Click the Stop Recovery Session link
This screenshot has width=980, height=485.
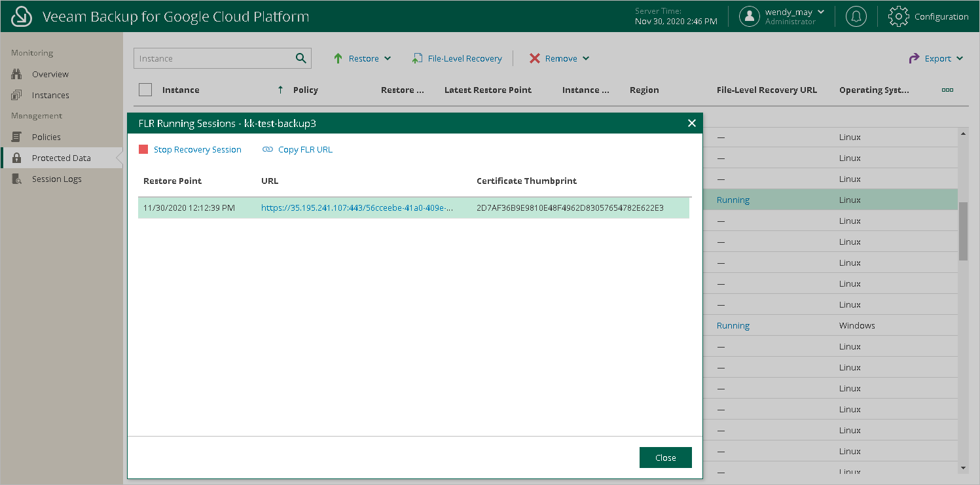[x=198, y=150]
